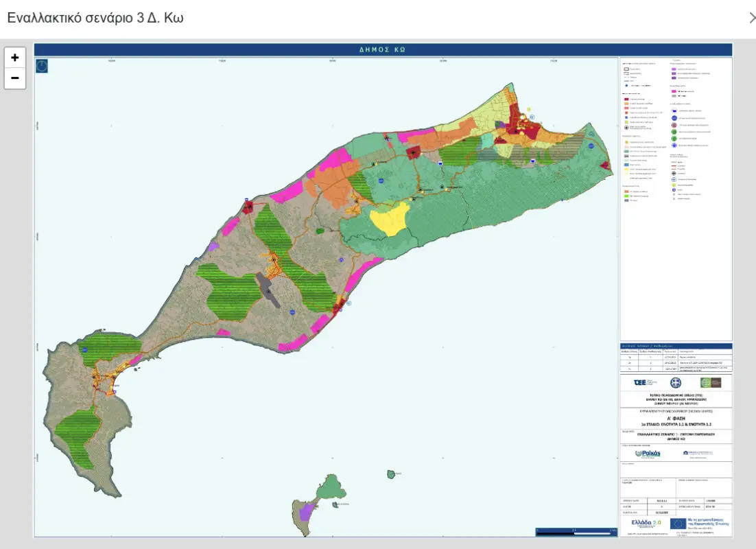Click the Ροϊκός company logo
This screenshot has width=756, height=549.
point(648,454)
